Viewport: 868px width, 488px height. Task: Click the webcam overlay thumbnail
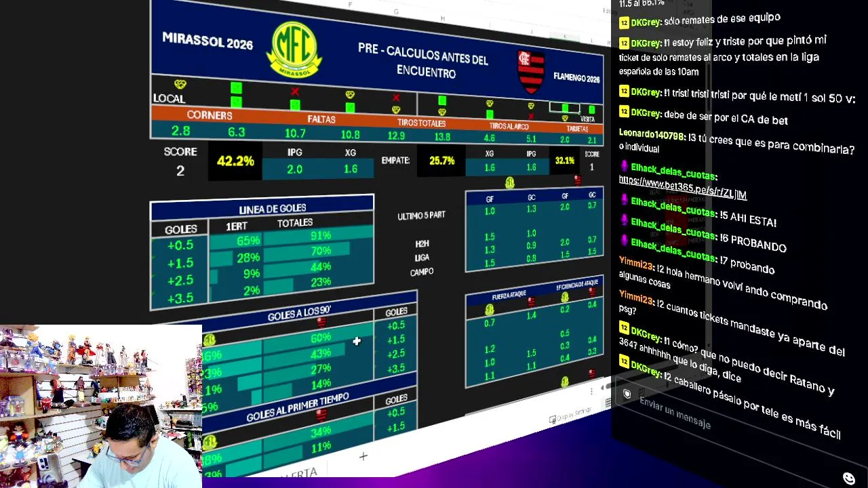[x=101, y=407]
